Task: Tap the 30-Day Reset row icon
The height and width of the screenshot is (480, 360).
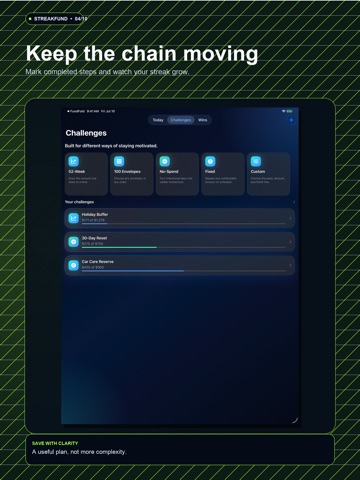Action: coord(73,242)
